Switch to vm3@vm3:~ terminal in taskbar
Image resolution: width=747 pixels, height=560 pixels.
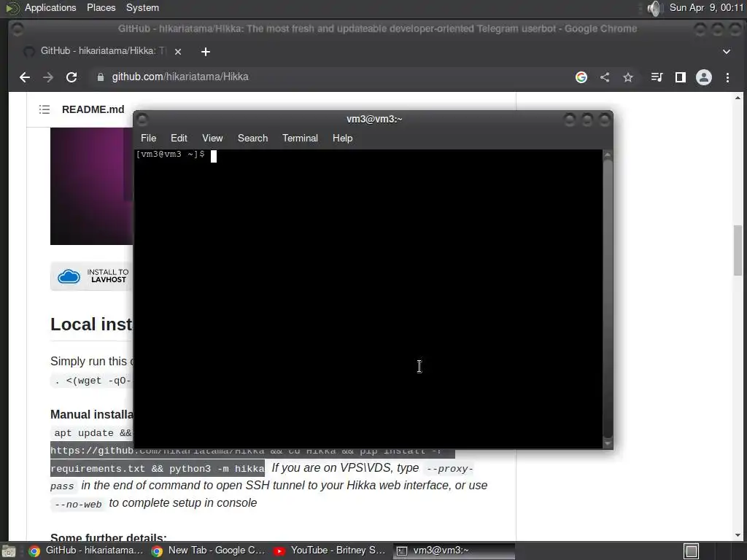[454, 551]
